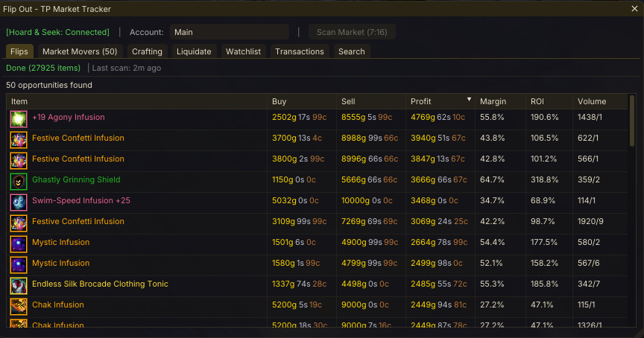Screen dimensions: 644x338
Task: Click Mystic Infusion icon in 1501g row
Action: coord(19,244)
